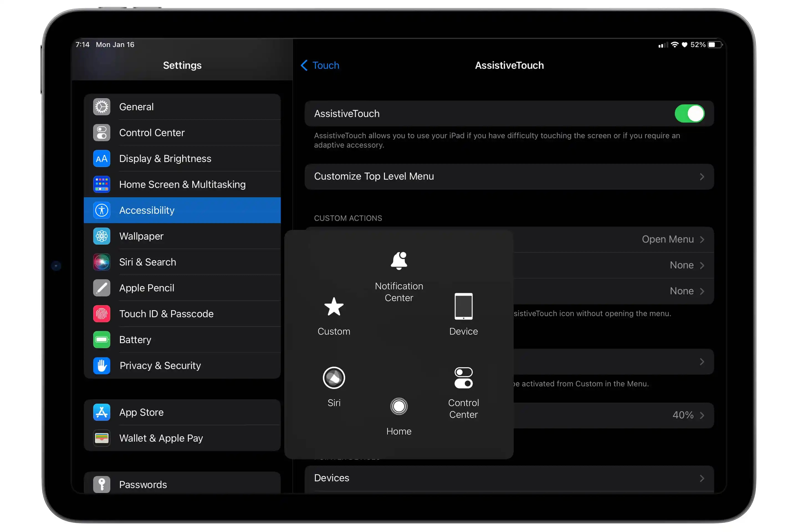Tap the Wallpaper flower icon
Screen dimensions: 798x532
[x=101, y=236]
